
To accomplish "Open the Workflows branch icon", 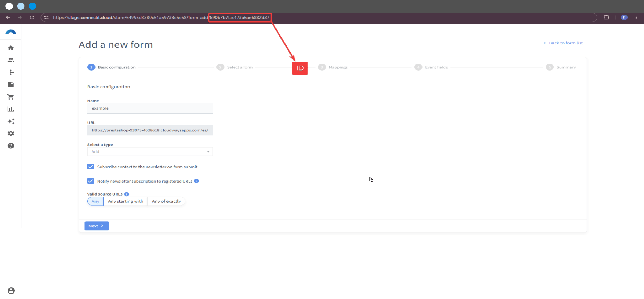I will [12, 72].
